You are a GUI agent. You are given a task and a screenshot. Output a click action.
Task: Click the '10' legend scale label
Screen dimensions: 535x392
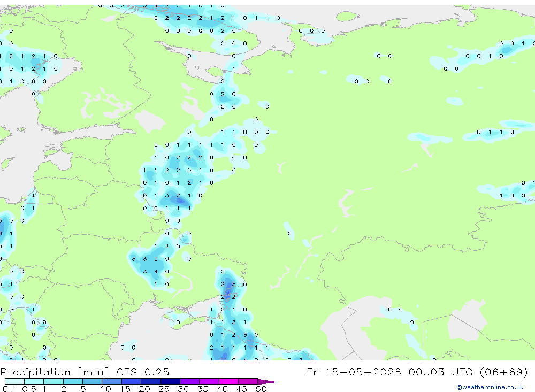pyautogui.click(x=106, y=389)
